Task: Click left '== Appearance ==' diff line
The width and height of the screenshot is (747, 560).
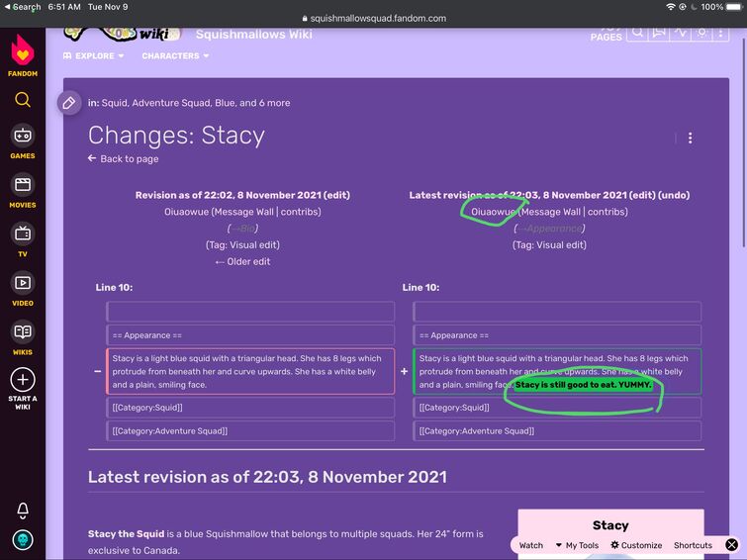Action: click(250, 335)
